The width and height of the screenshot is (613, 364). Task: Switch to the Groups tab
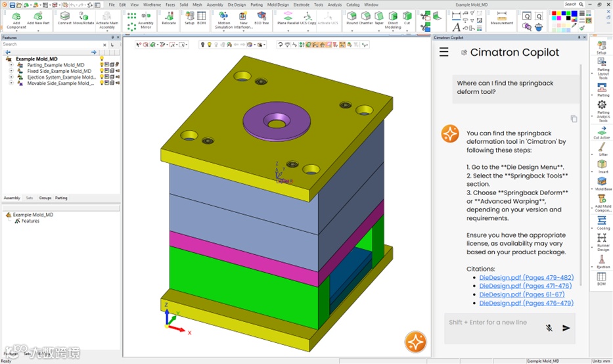coord(45,198)
